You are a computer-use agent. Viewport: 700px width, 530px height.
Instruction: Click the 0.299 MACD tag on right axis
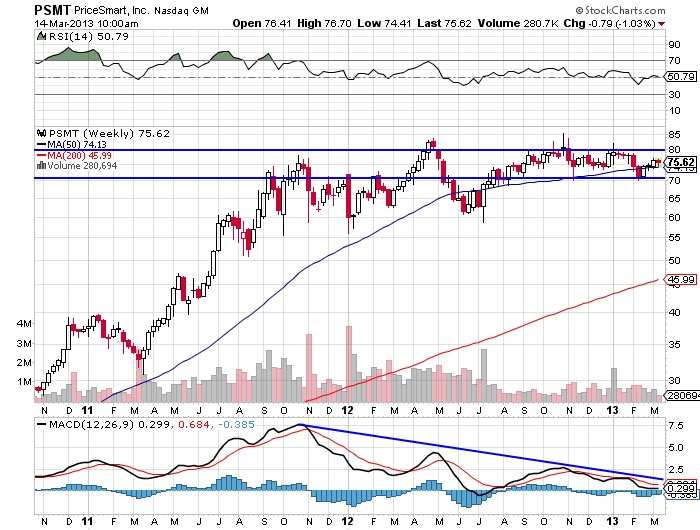[680, 489]
